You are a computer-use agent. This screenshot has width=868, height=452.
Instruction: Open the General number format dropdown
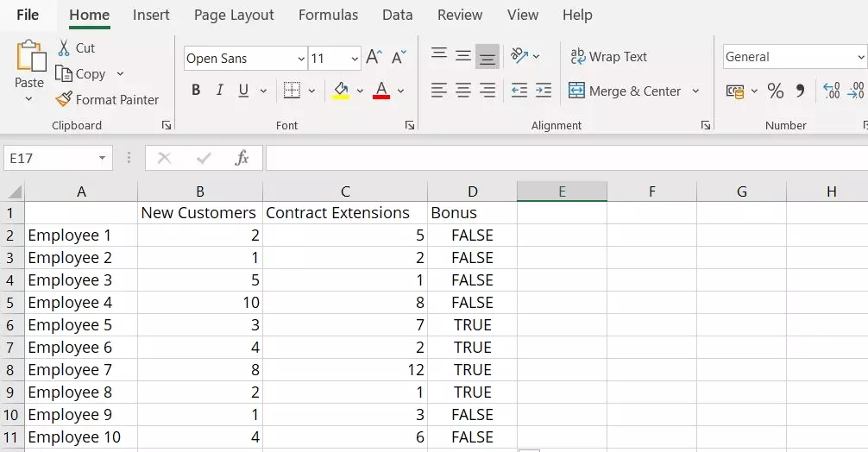pos(861,57)
